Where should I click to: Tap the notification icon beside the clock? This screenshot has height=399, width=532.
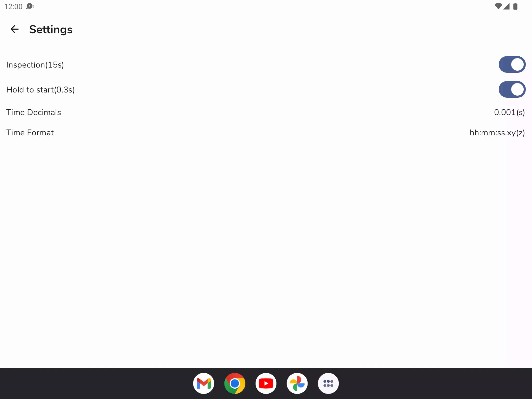coord(30,6)
